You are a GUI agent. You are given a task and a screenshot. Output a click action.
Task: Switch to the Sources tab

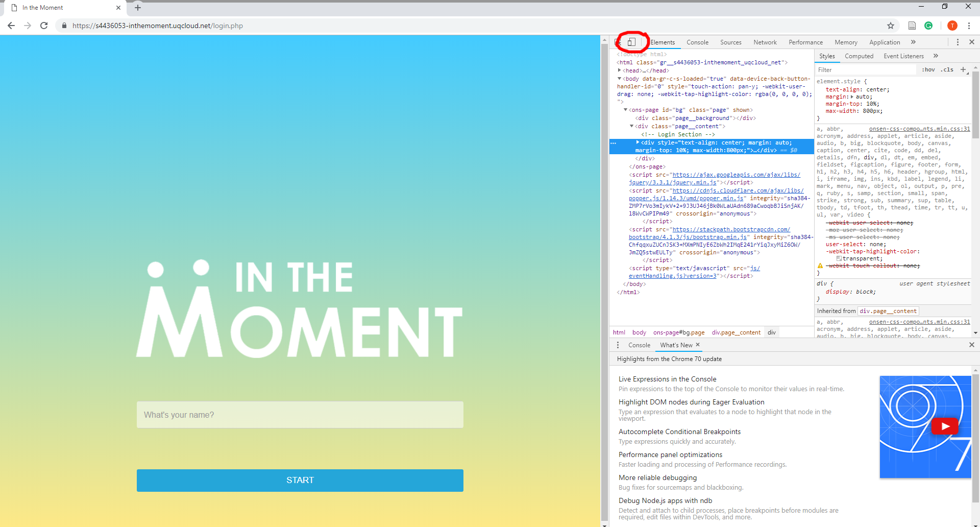click(730, 42)
